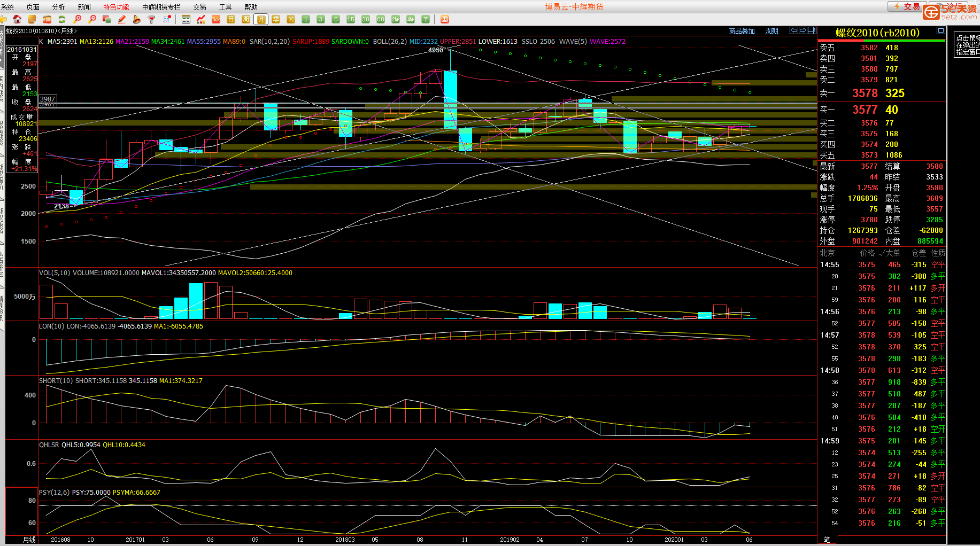Click the 周期 link
The height and width of the screenshot is (546, 980).
tap(772, 31)
